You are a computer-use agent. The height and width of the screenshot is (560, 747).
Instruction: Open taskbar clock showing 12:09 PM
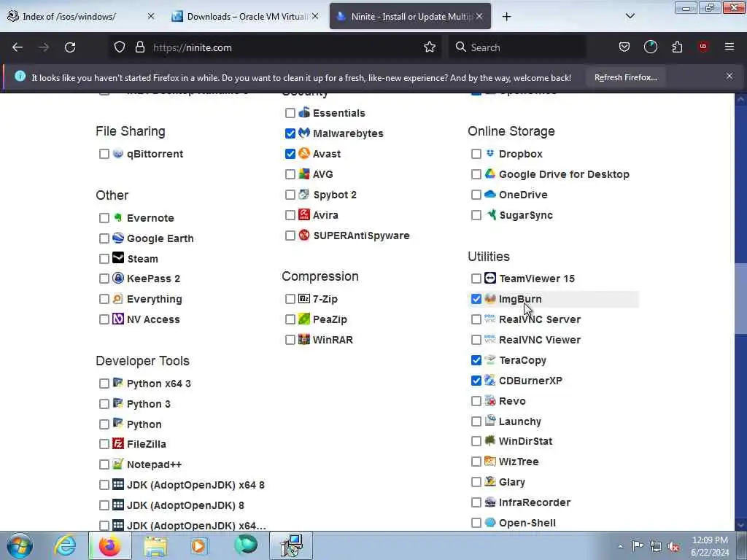point(710,545)
